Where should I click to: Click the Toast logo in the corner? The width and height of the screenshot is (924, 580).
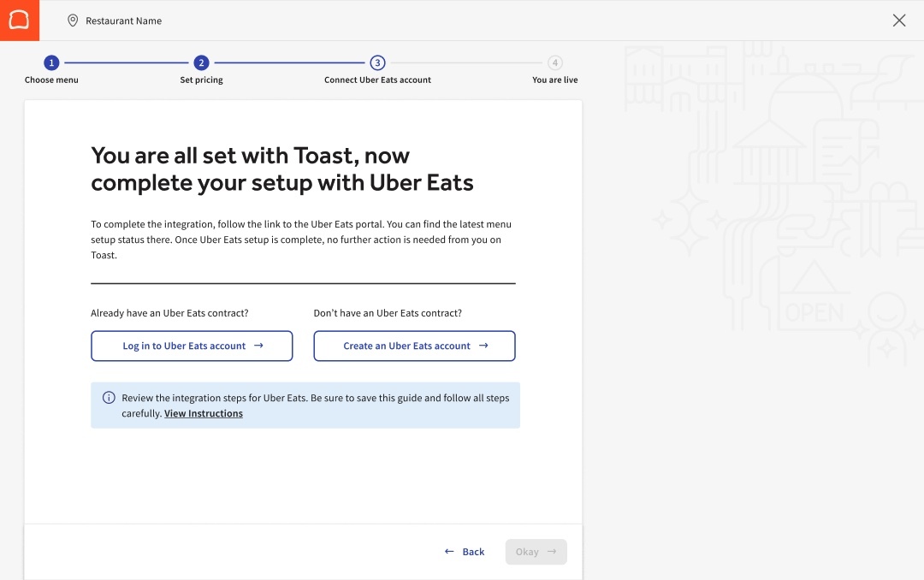coord(19,20)
